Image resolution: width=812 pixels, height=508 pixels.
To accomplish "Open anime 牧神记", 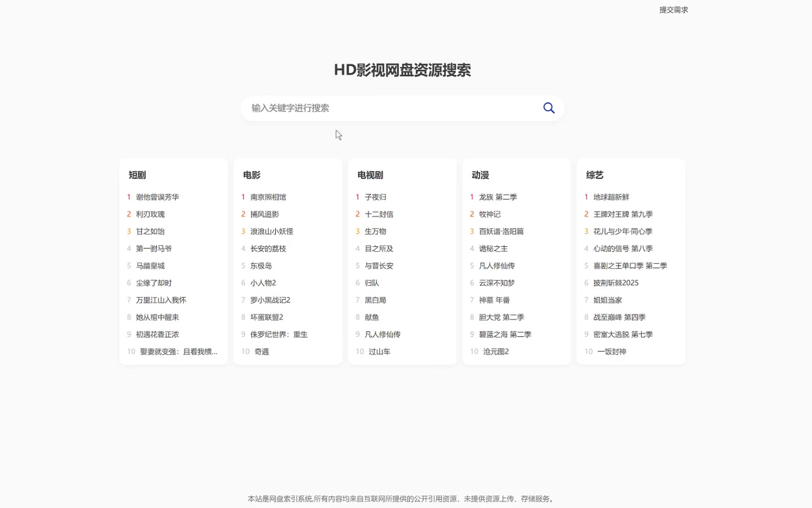I will tap(490, 214).
